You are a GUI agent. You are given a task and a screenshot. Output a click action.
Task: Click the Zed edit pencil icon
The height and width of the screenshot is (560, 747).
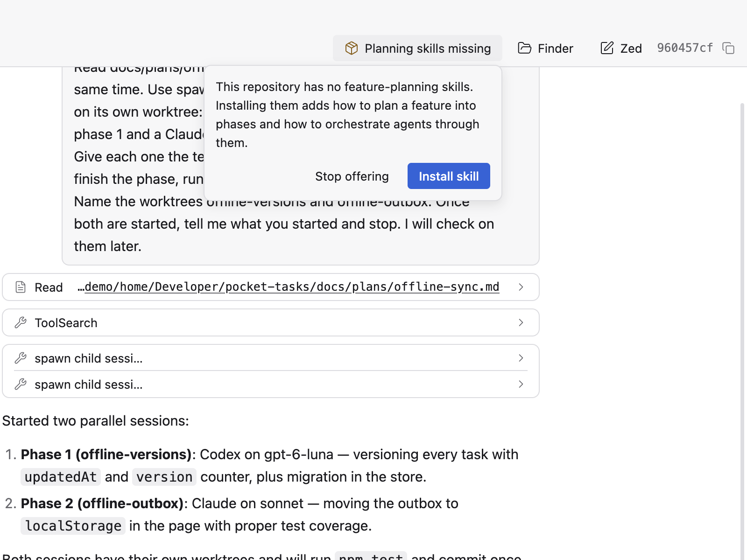[607, 48]
